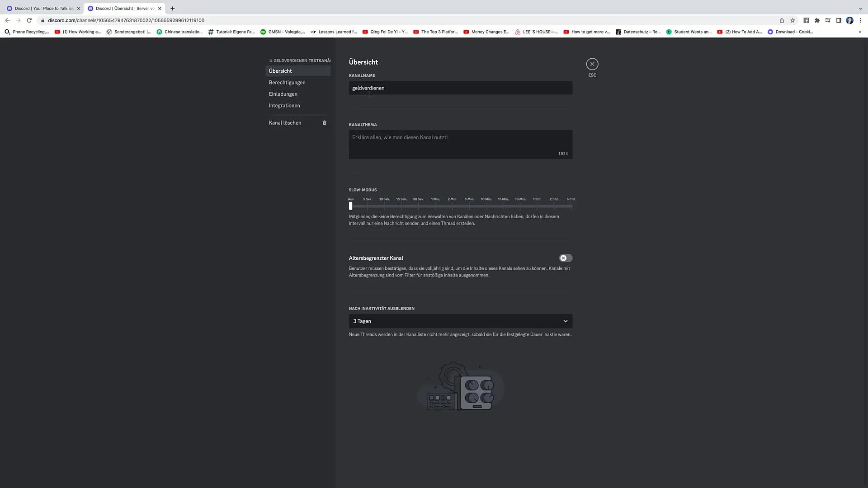Viewport: 868px width, 488px height.
Task: Click browser bookmark star icon
Action: coord(793,20)
